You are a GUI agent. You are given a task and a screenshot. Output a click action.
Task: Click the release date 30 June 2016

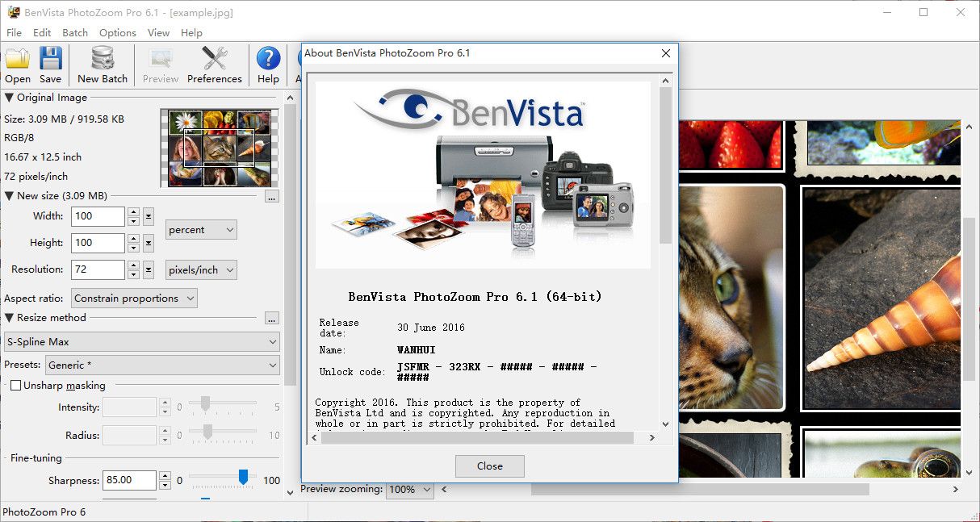point(431,328)
